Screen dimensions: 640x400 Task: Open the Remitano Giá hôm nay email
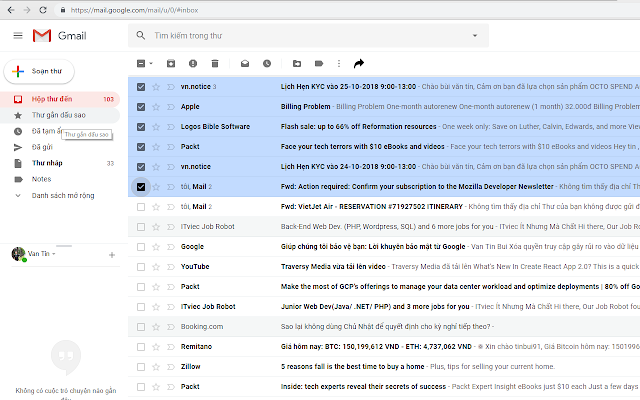pyautogui.click(x=384, y=347)
